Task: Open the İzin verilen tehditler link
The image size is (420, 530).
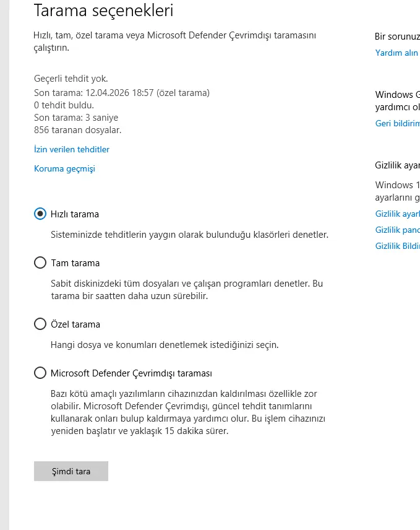Action: [x=72, y=149]
